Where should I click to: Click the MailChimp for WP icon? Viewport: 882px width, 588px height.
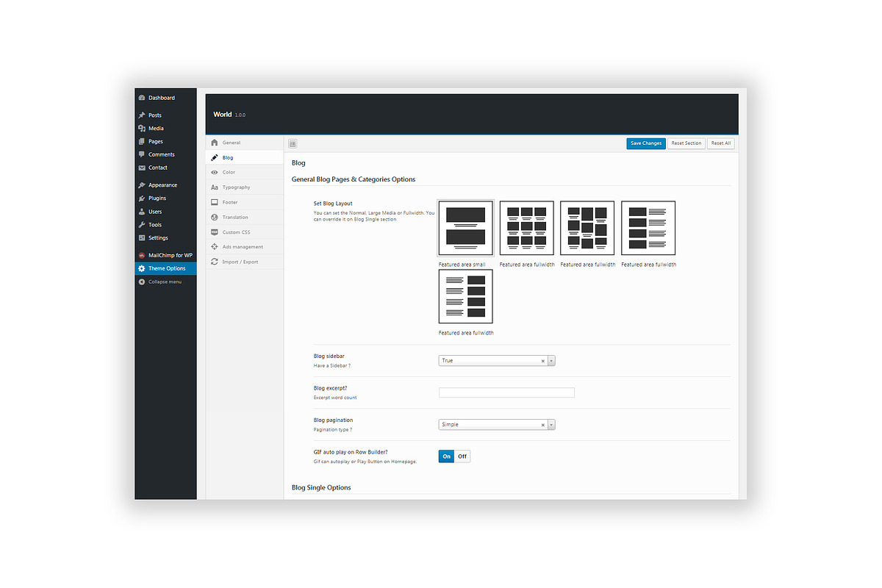click(142, 255)
